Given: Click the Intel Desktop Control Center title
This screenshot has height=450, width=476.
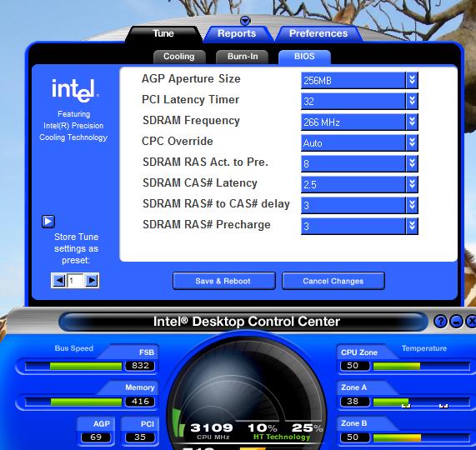Looking at the screenshot, I should pos(246,322).
